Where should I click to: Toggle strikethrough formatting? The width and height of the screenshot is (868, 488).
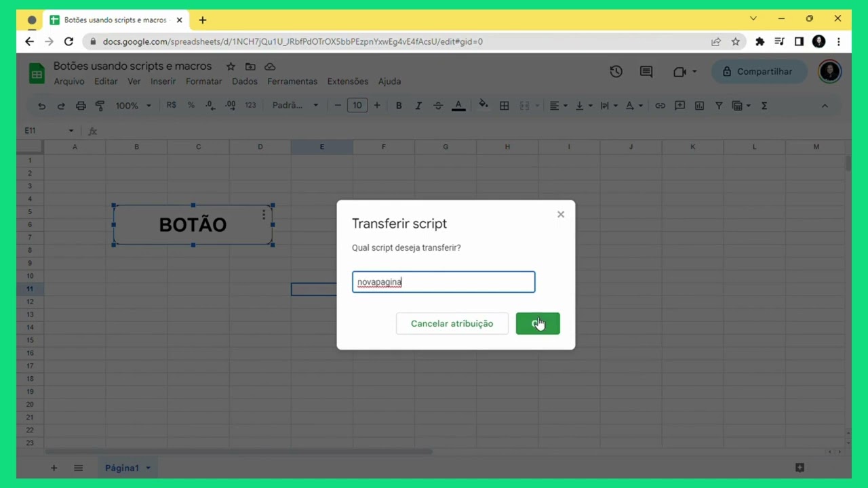point(438,106)
